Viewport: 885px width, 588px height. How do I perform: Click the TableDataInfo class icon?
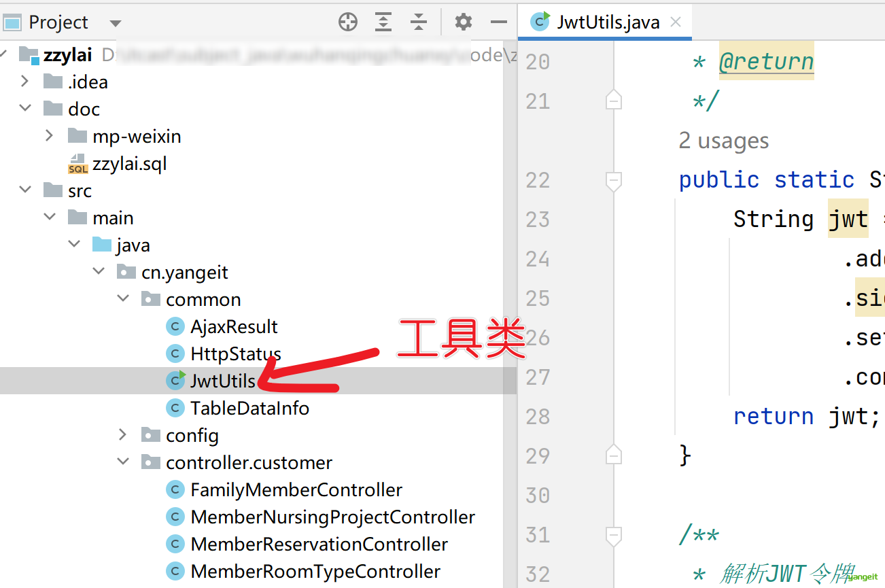click(175, 409)
